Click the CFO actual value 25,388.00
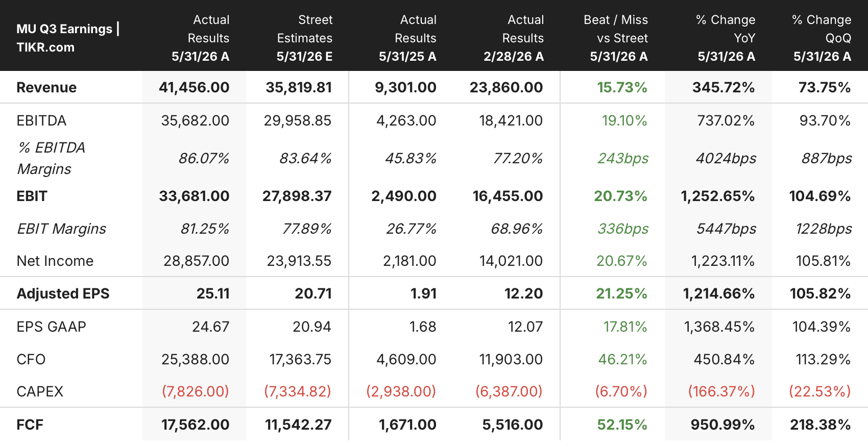This screenshot has width=868, height=447. click(196, 359)
